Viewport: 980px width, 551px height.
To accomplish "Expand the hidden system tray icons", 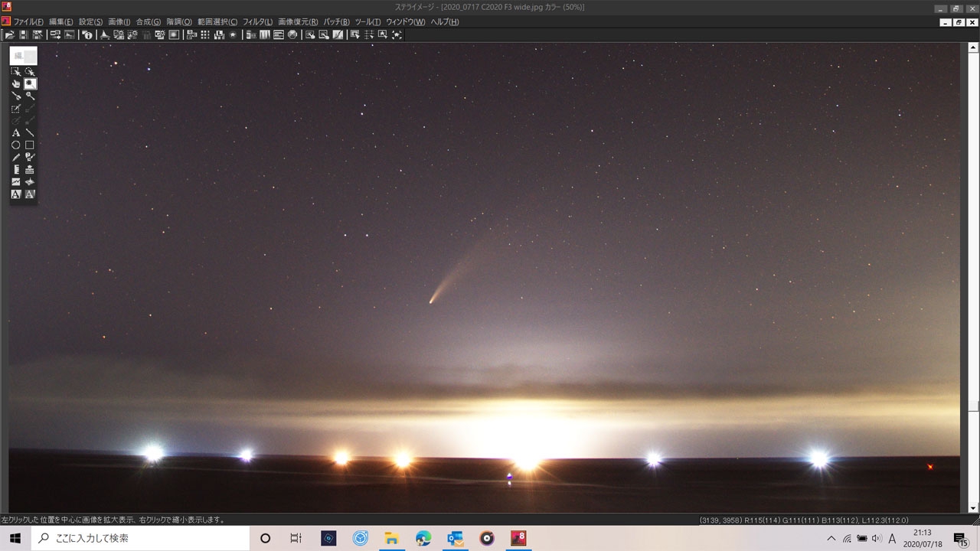I will [831, 539].
